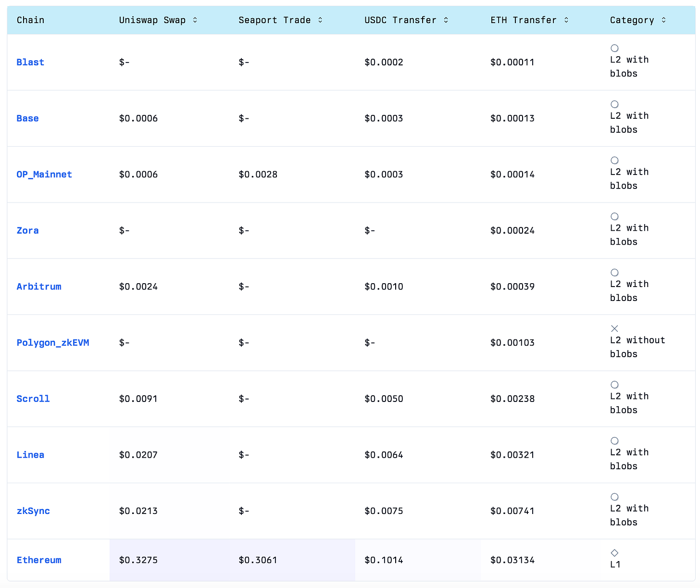Open the Linea chain link
700x588 pixels.
pos(30,455)
